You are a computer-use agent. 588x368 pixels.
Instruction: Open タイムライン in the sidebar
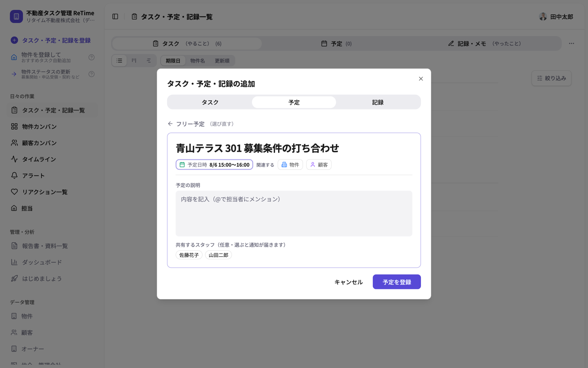point(52,159)
